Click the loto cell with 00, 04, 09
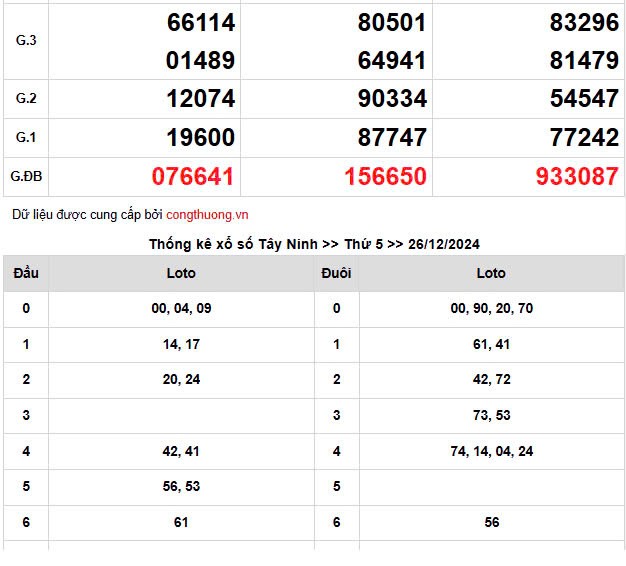Image resolution: width=626 pixels, height=566 pixels. (x=181, y=309)
